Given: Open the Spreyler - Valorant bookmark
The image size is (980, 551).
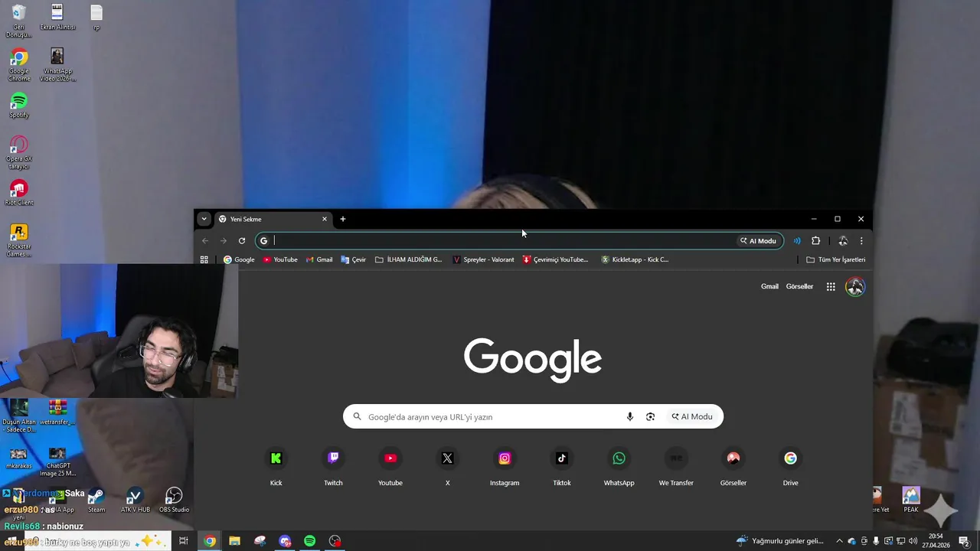Looking at the screenshot, I should [483, 259].
